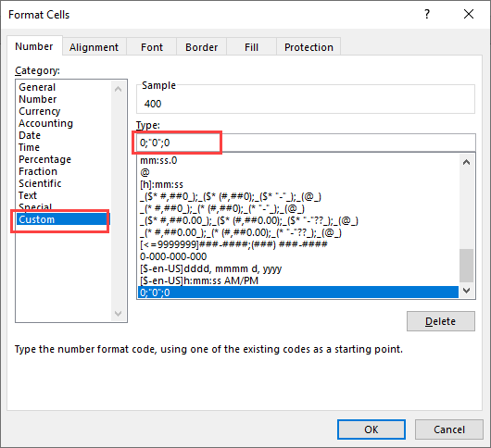The image size is (491, 448).
Task: Click the Type format code field
Action: (x=306, y=143)
